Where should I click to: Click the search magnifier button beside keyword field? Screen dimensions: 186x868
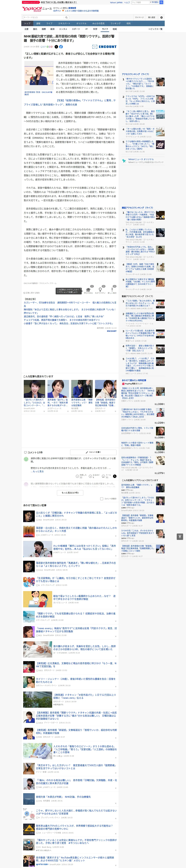click(66, 17)
